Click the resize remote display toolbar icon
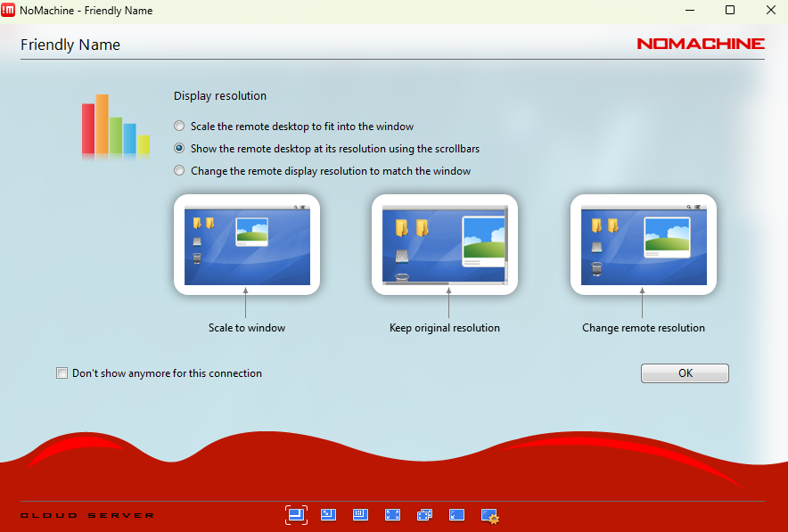788x532 pixels. [360, 515]
